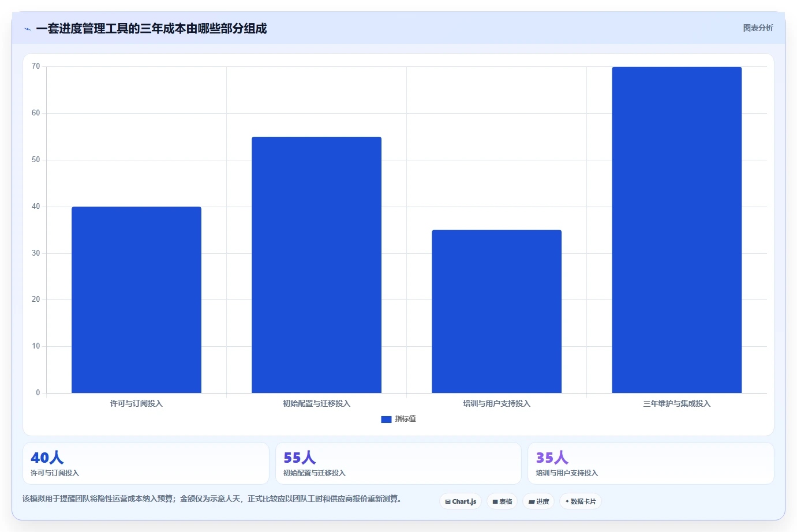This screenshot has height=532, width=797.
Task: Click the lightning icon beside the title
Action: click(x=27, y=29)
